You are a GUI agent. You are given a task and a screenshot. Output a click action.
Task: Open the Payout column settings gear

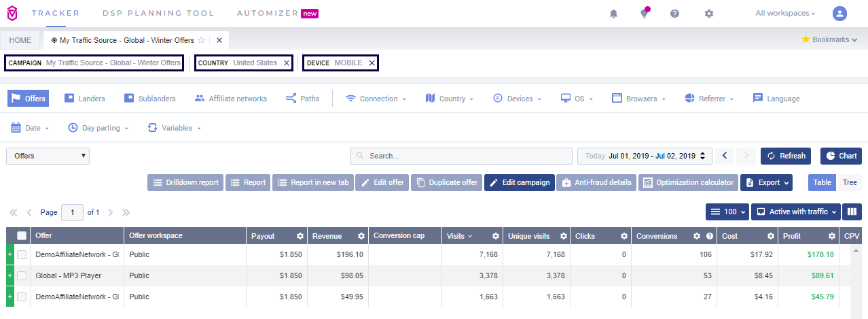[300, 236]
